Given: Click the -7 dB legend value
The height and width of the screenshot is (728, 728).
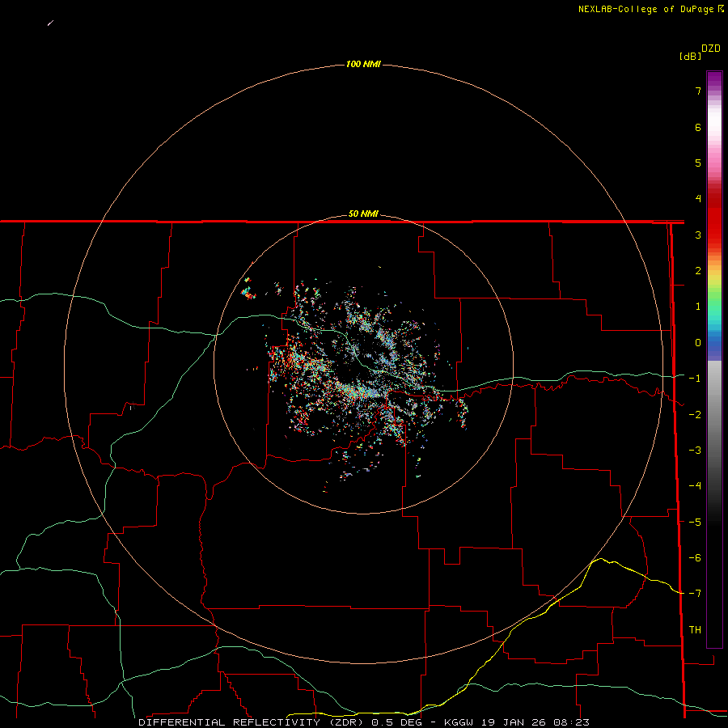Looking at the screenshot, I should tap(695, 594).
